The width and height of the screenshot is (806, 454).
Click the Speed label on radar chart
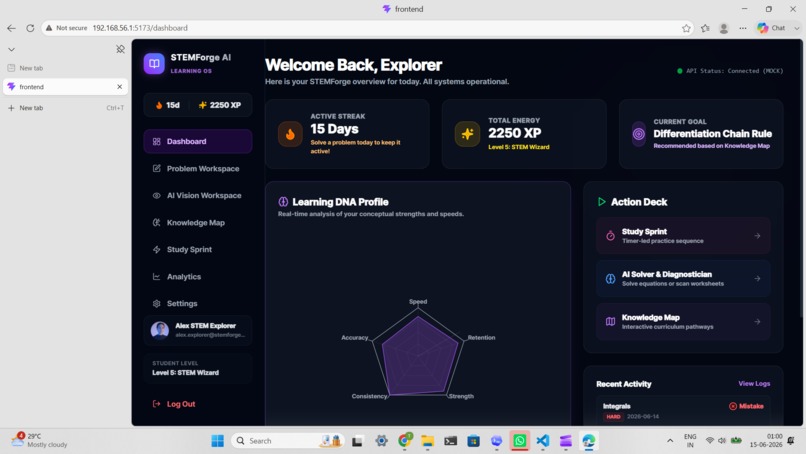[x=418, y=302]
